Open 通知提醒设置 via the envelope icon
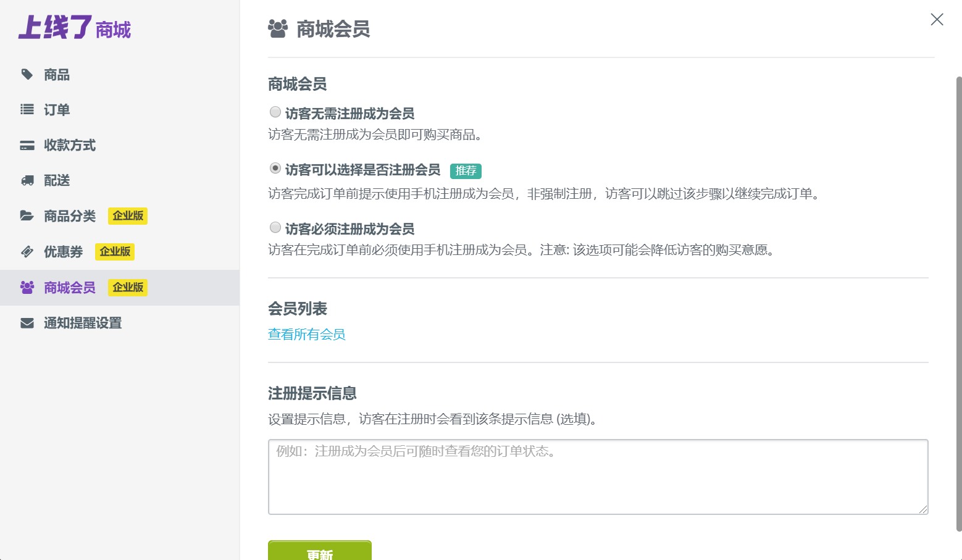The width and height of the screenshot is (962, 560). pos(27,322)
